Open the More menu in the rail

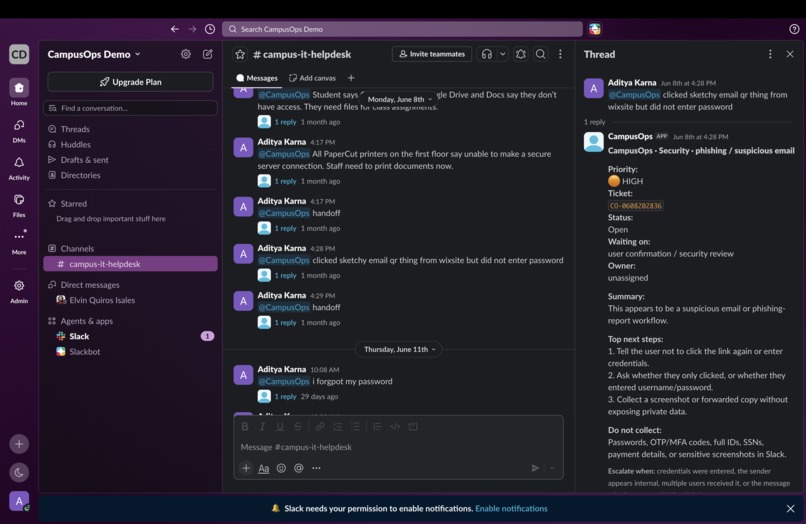tap(19, 237)
